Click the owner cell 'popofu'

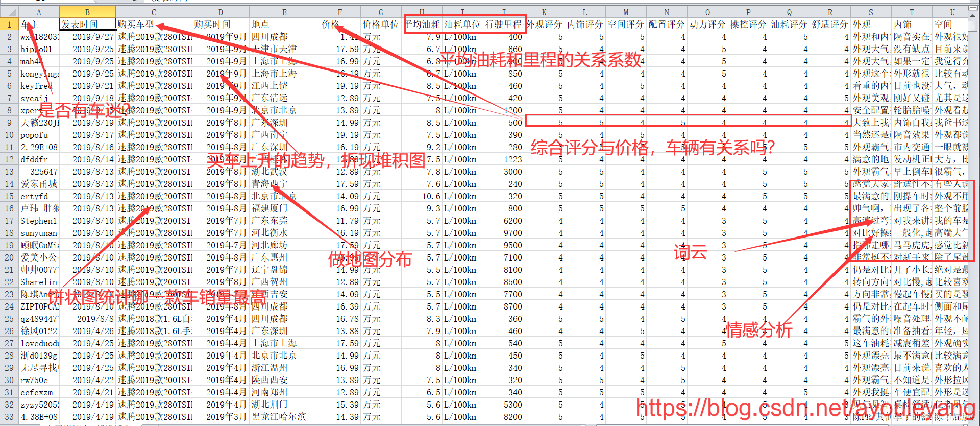click(39, 135)
